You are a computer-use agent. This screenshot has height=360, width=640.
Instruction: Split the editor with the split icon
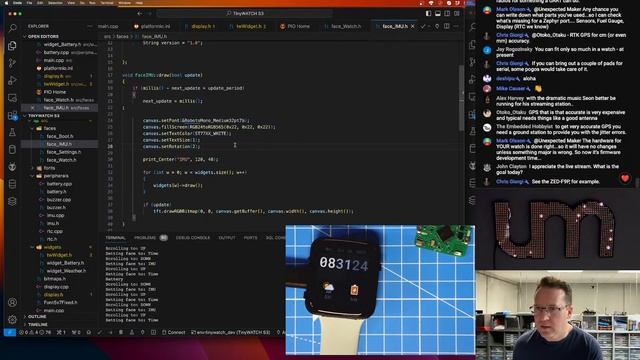tap(447, 26)
